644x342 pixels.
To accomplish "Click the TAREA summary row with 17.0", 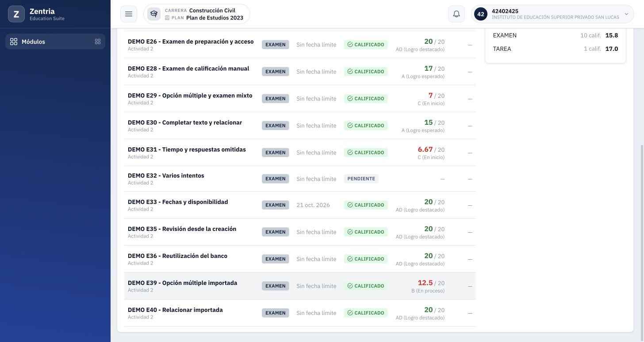I will [556, 49].
